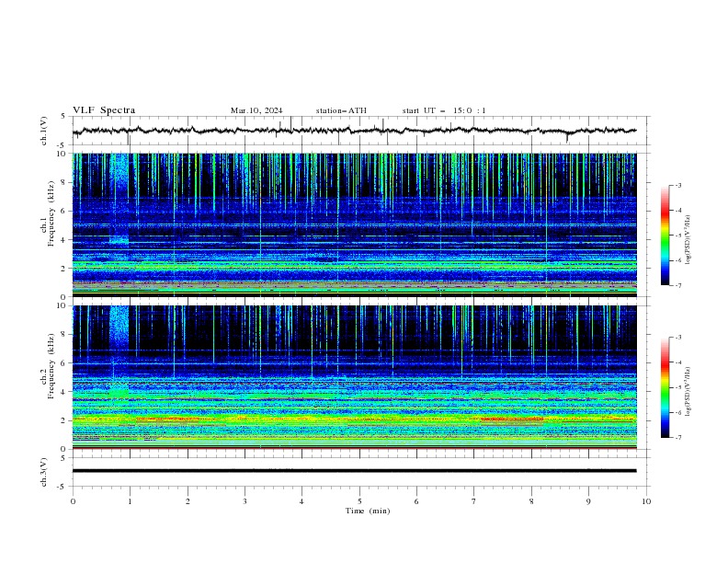This screenshot has width=728, height=563.
Task: Click the "ch.1(V)" waveform axis label
Action: (44, 131)
